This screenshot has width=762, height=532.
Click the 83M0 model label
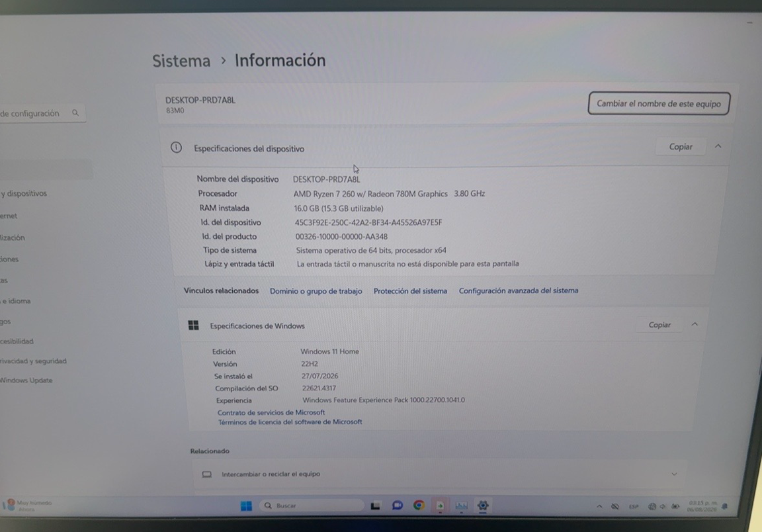[x=175, y=111]
